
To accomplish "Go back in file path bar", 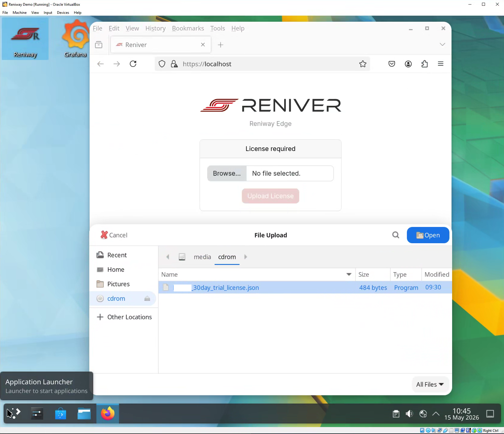I will (168, 257).
